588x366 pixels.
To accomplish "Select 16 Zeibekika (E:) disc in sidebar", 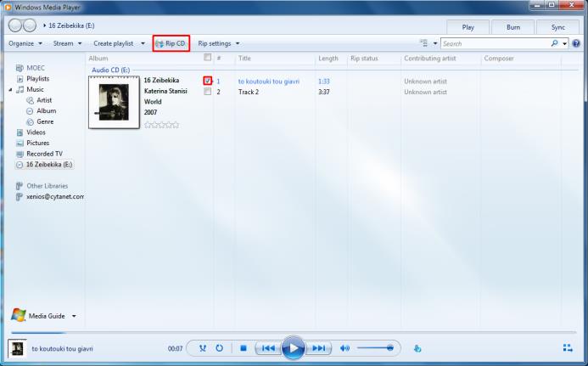I will [x=45, y=165].
